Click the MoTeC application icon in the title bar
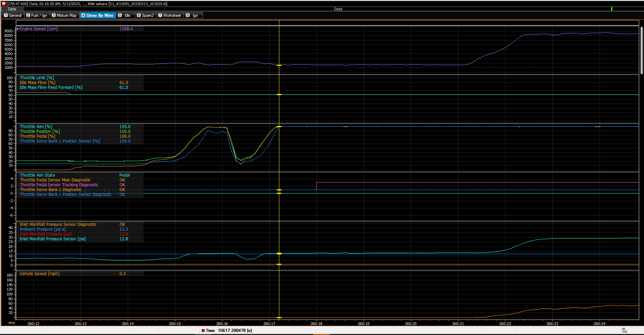This screenshot has width=644, height=335. click(3, 3)
